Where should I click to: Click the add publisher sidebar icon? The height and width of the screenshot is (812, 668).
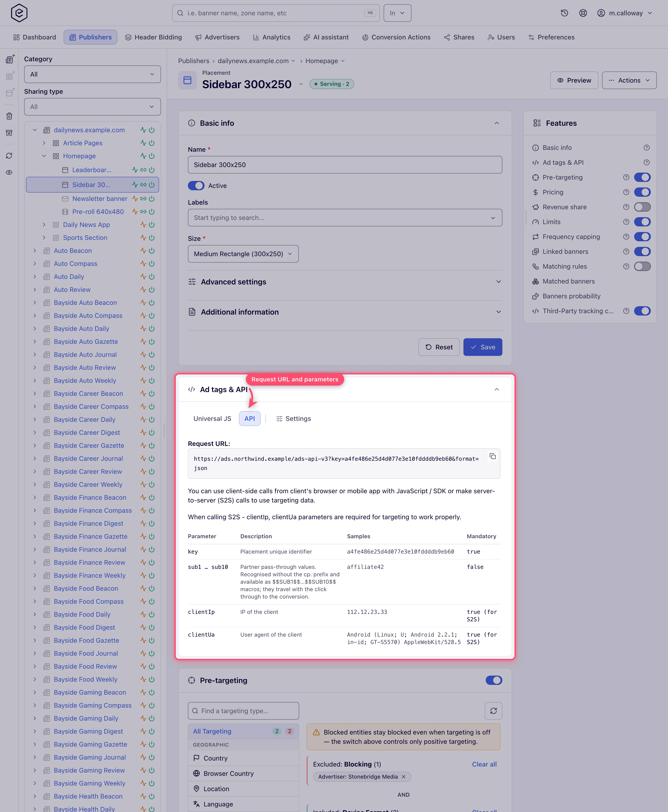pos(10,59)
